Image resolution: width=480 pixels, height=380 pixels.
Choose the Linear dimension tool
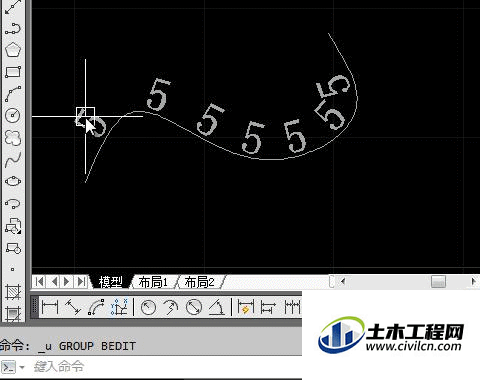pos(50,307)
